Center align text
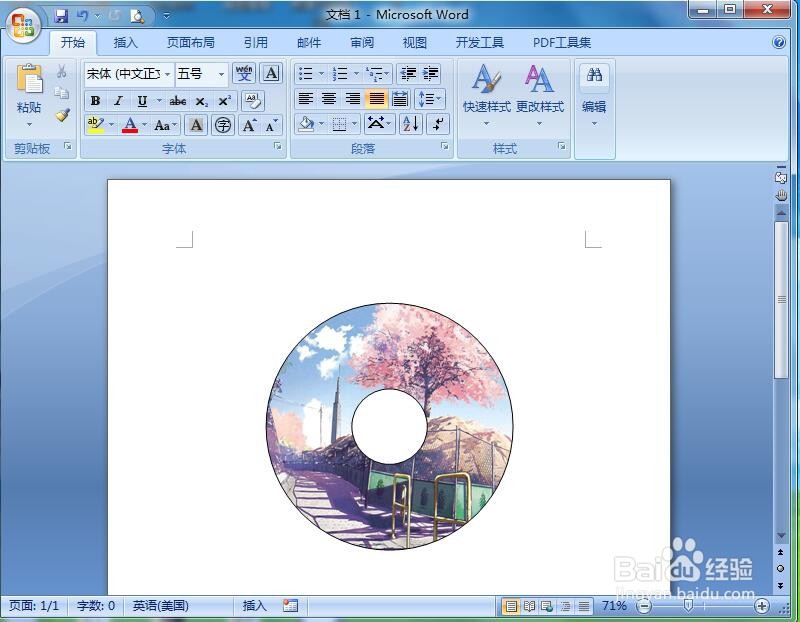Viewport: 800px width, 622px height. click(329, 98)
